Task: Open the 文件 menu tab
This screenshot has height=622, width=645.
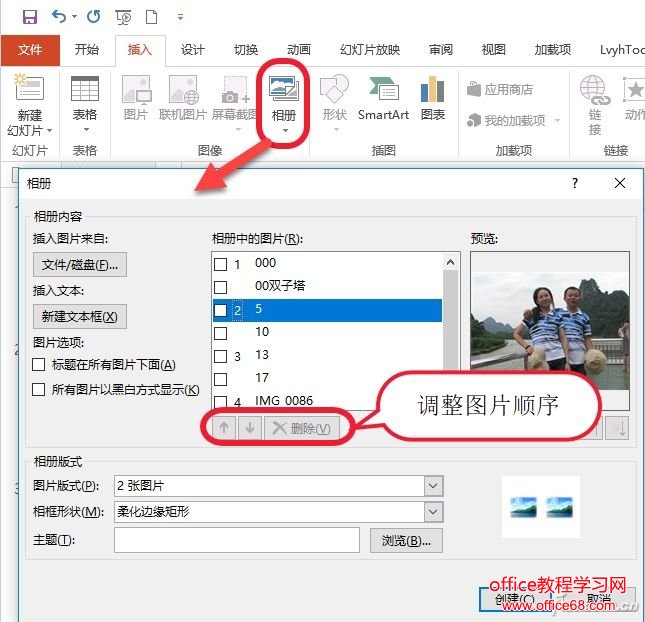Action: (x=30, y=50)
